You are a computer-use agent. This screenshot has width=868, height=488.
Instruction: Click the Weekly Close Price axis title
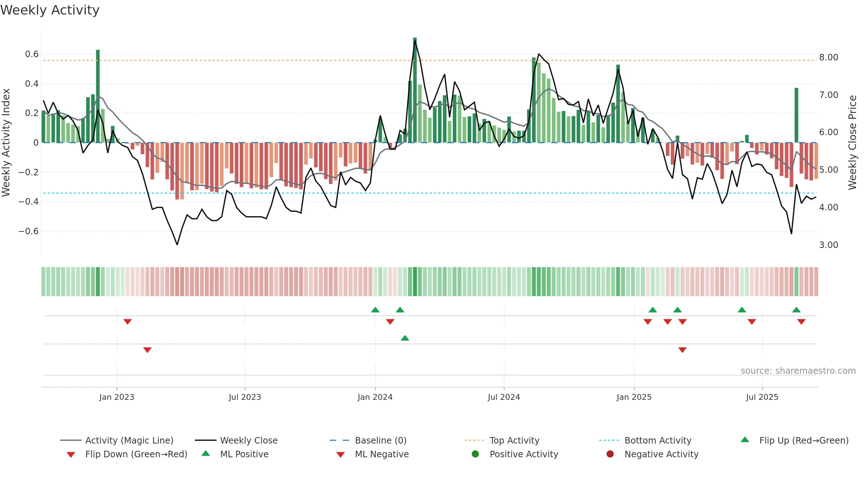pyautogui.click(x=852, y=142)
